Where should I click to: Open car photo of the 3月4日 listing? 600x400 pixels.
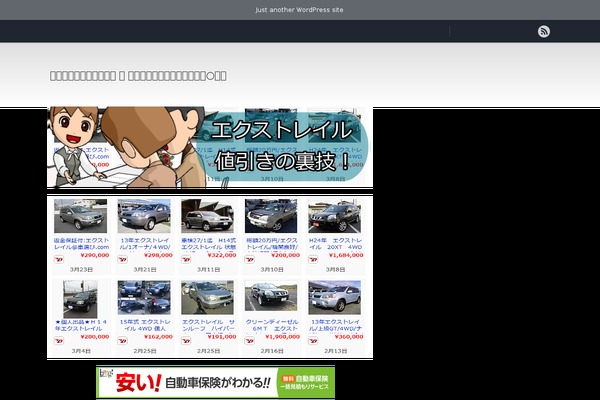80,299
